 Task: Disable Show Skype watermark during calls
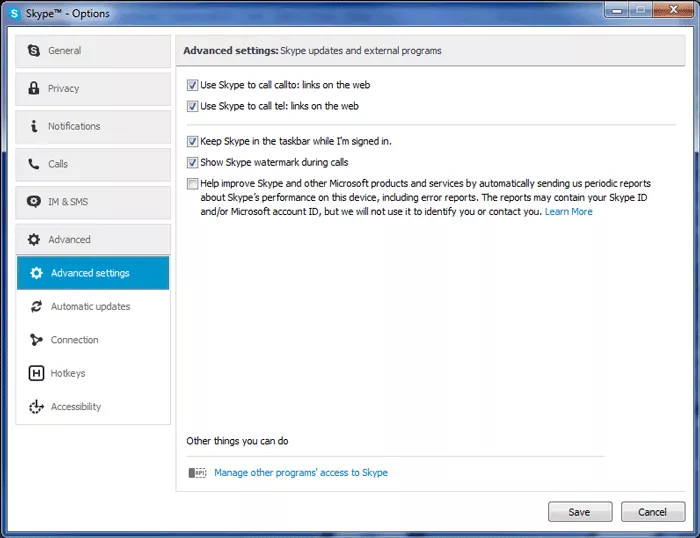192,163
